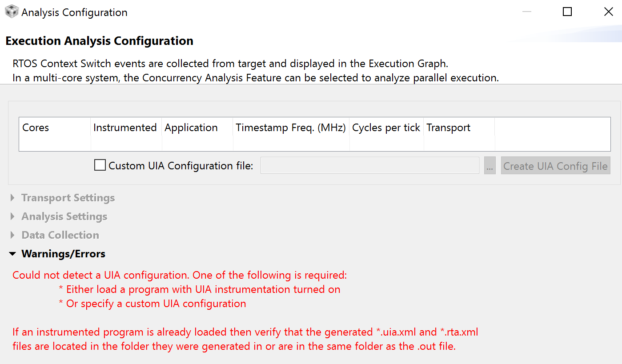
Task: Expand Data Collection section
Action: pyautogui.click(x=60, y=235)
